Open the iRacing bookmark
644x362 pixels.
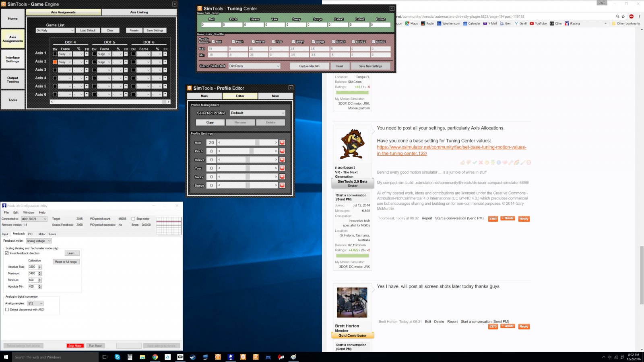(572, 23)
